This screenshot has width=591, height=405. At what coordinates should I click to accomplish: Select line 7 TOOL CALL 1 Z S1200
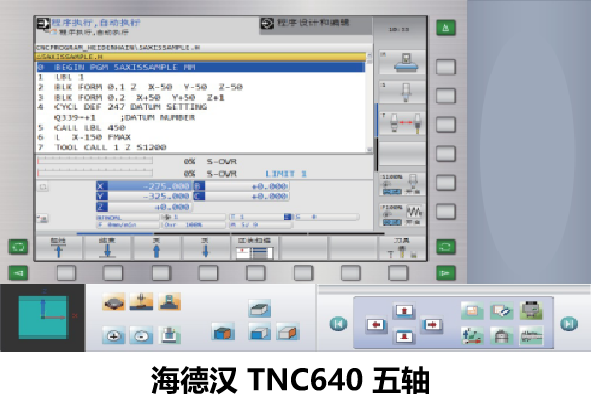pyautogui.click(x=201, y=147)
